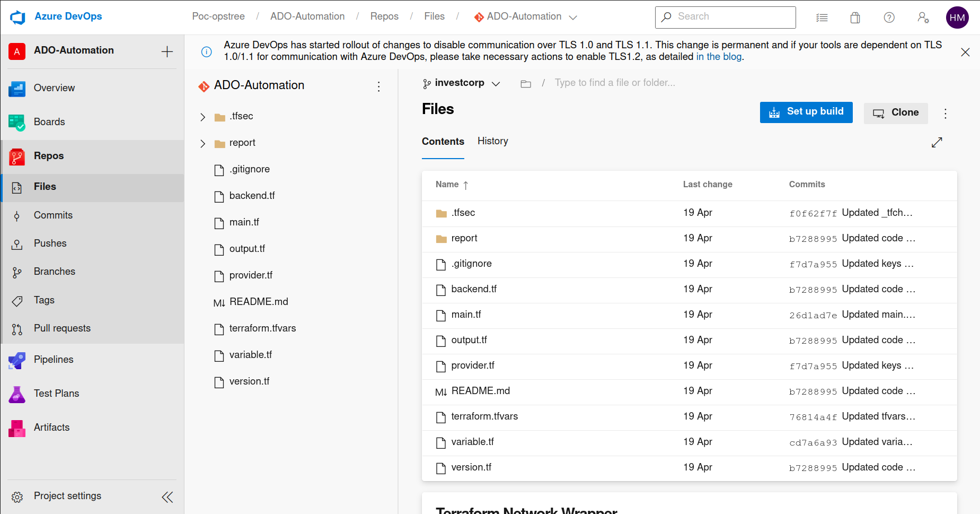The width and height of the screenshot is (980, 514).
Task: Open commit 26d1ad7e for main.tf
Action: point(813,315)
